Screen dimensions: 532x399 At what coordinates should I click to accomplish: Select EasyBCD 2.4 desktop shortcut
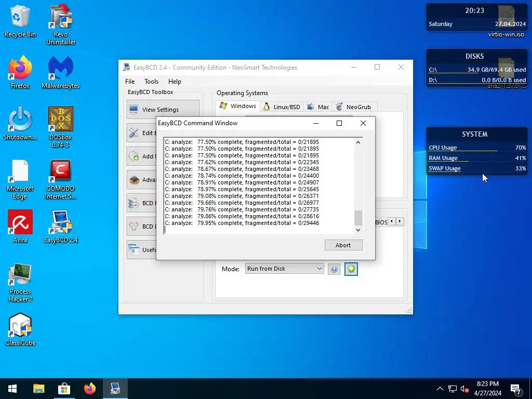click(61, 227)
